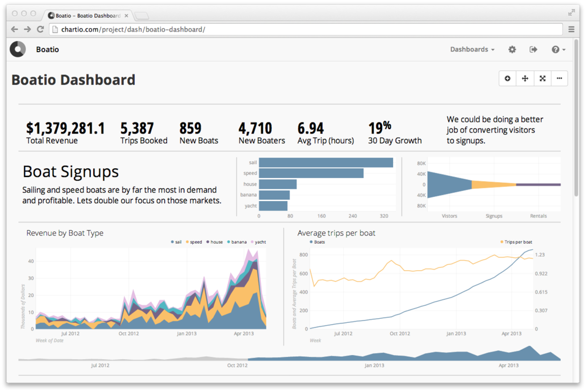
Task: Click the purple Rentals funnel segment
Action: [x=539, y=185]
